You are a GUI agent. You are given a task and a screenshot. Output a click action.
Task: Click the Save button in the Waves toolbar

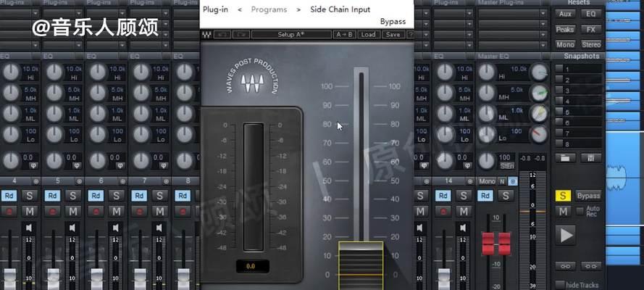393,35
